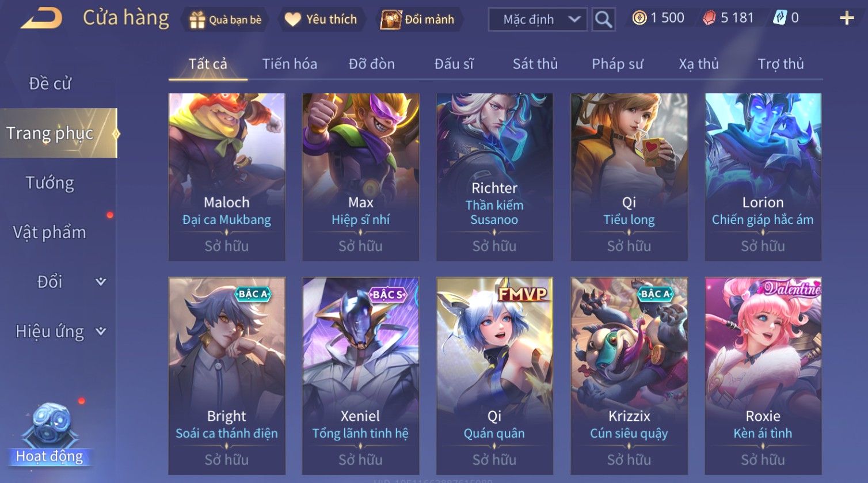The width and height of the screenshot is (868, 483).
Task: Select Đề cử in the sidebar
Action: click(x=50, y=83)
